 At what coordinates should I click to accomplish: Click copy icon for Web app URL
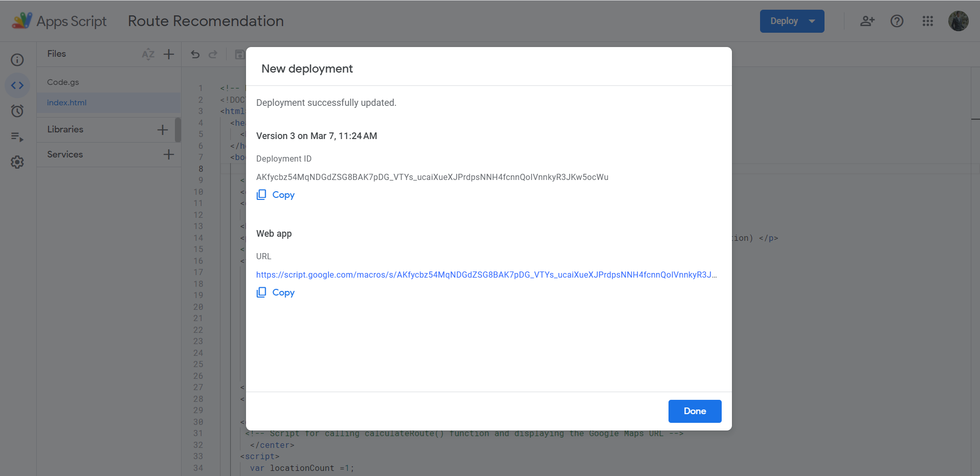pyautogui.click(x=261, y=292)
